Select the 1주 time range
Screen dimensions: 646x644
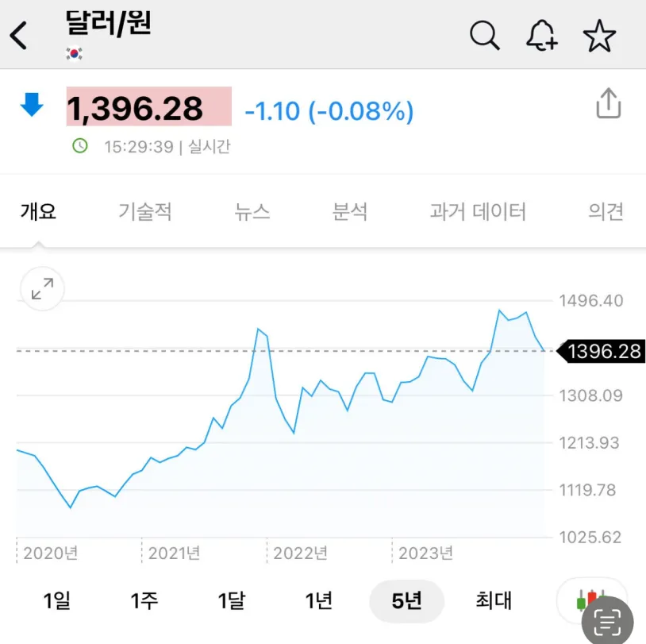pos(144,600)
